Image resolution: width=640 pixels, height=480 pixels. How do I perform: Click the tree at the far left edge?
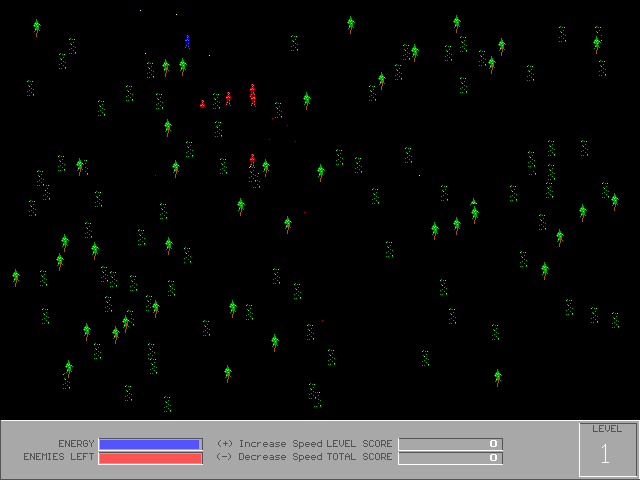(x=16, y=277)
